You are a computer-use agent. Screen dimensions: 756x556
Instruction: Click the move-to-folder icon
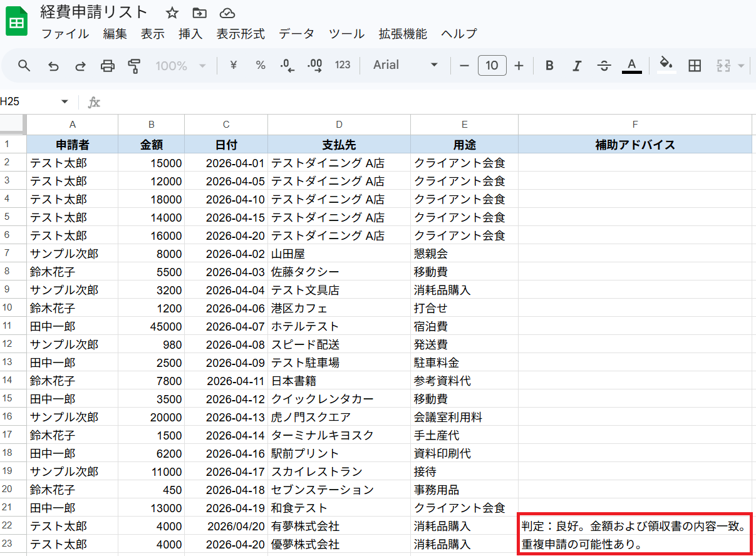tap(199, 13)
